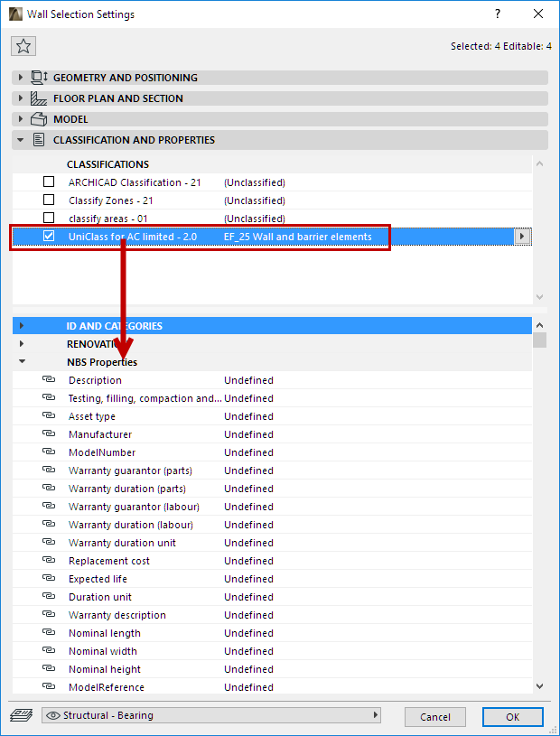Check the classify areas - 01 checkbox
Screen dimensions: 560x736
pyautogui.click(x=49, y=218)
